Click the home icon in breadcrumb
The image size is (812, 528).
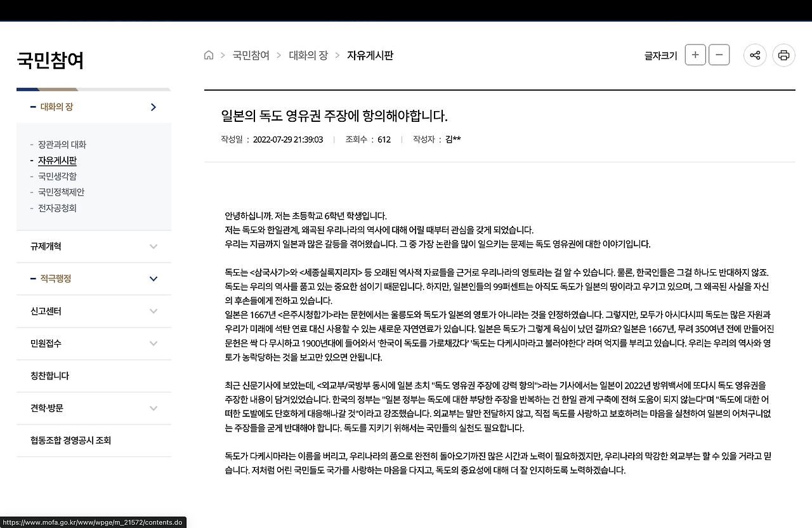pos(209,55)
